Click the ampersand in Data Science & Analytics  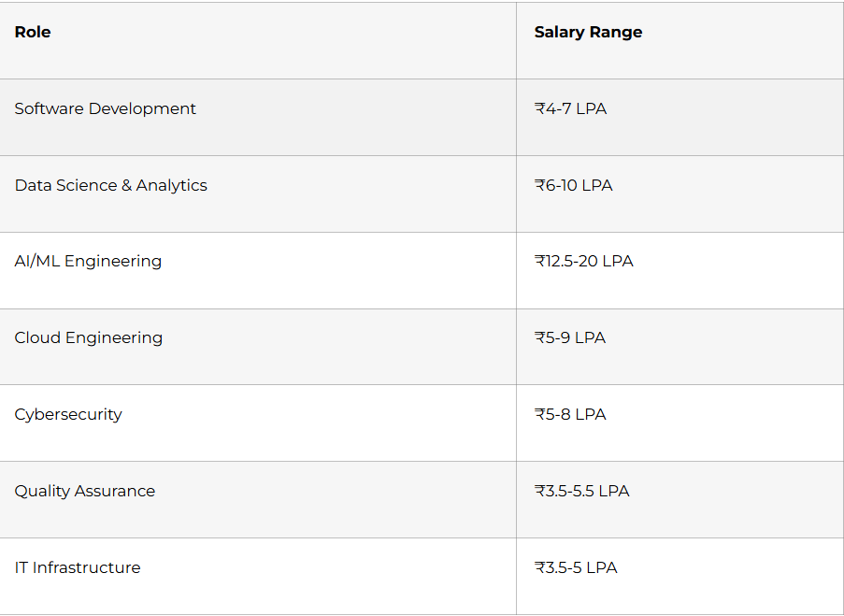coord(126,186)
